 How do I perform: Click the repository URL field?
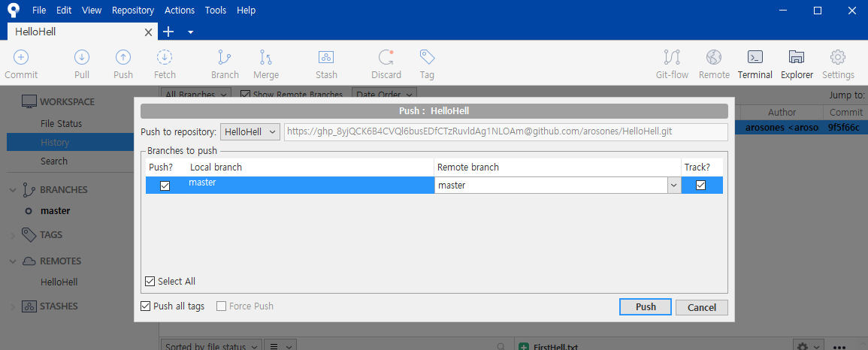pyautogui.click(x=506, y=132)
